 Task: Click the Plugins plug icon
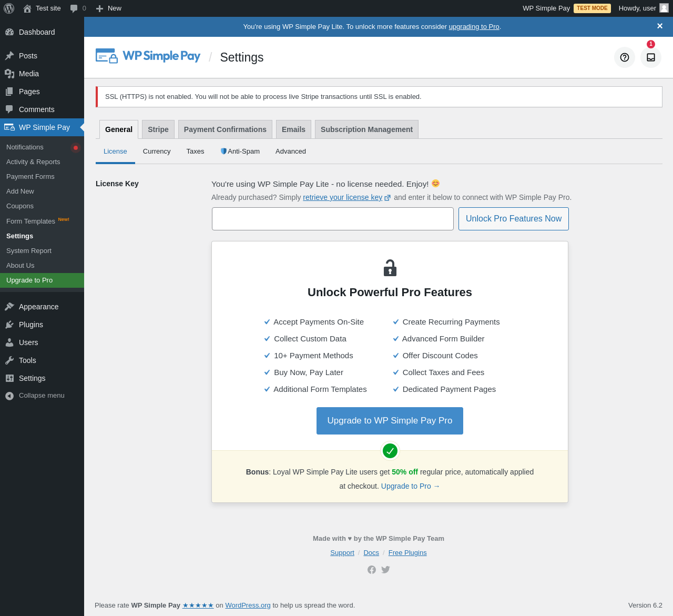[9, 325]
